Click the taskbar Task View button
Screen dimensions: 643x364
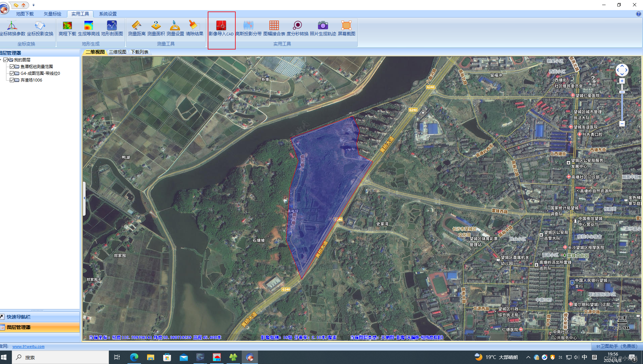[x=117, y=357]
